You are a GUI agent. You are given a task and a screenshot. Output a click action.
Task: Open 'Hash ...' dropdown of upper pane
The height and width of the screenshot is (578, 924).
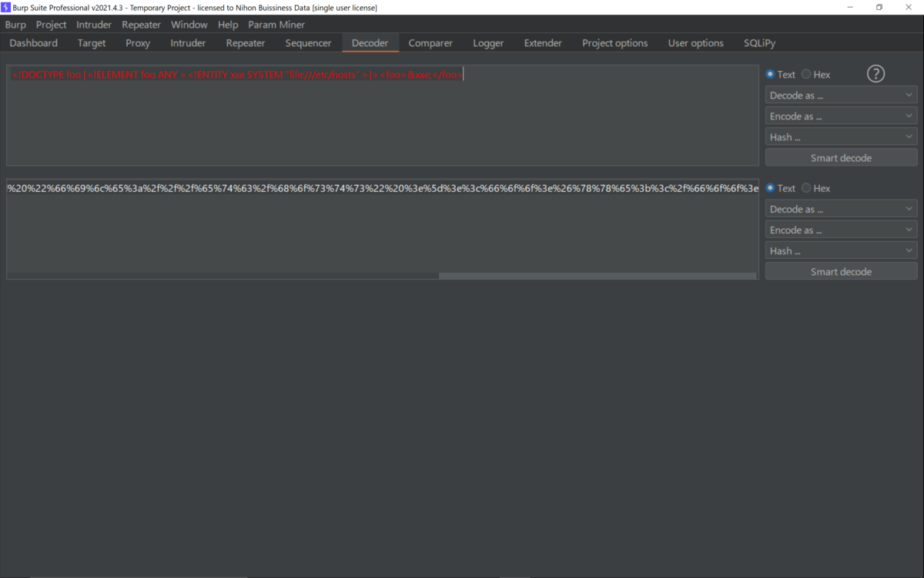click(841, 137)
